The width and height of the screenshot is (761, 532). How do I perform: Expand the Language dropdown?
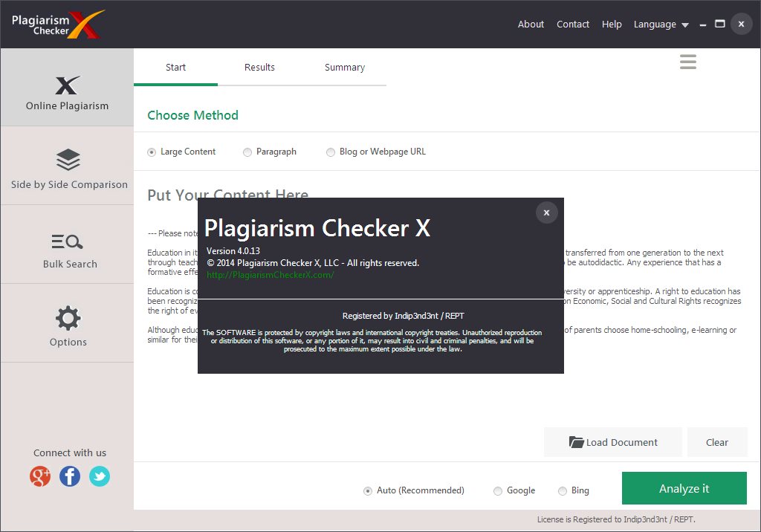661,25
